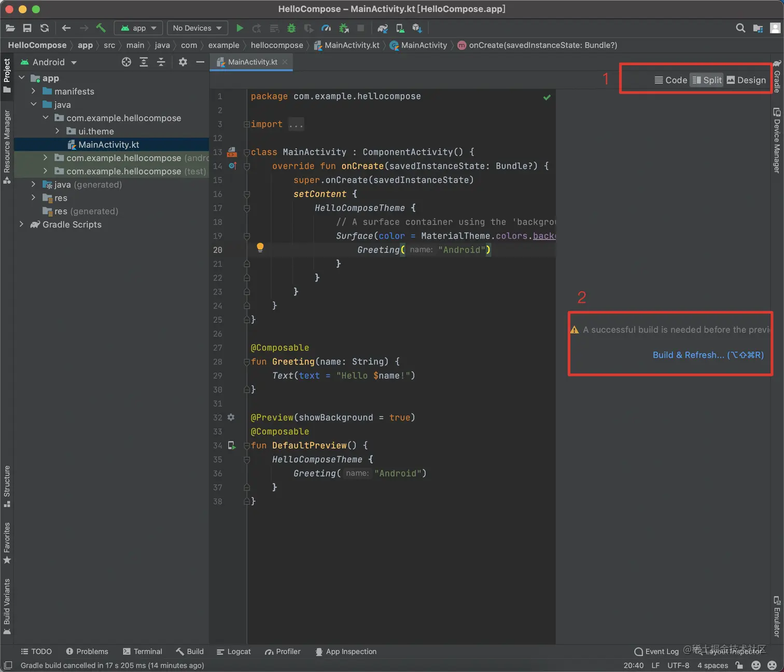This screenshot has height=672, width=784.
Task: Sync project with Gradle files elephant icon
Action: click(x=383, y=28)
